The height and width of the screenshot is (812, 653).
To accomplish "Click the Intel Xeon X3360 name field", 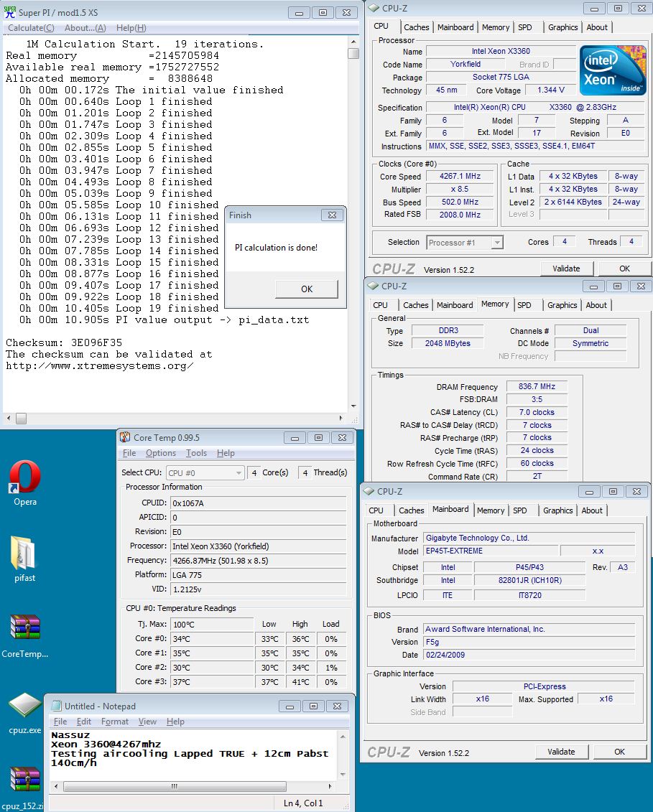I will 501,51.
